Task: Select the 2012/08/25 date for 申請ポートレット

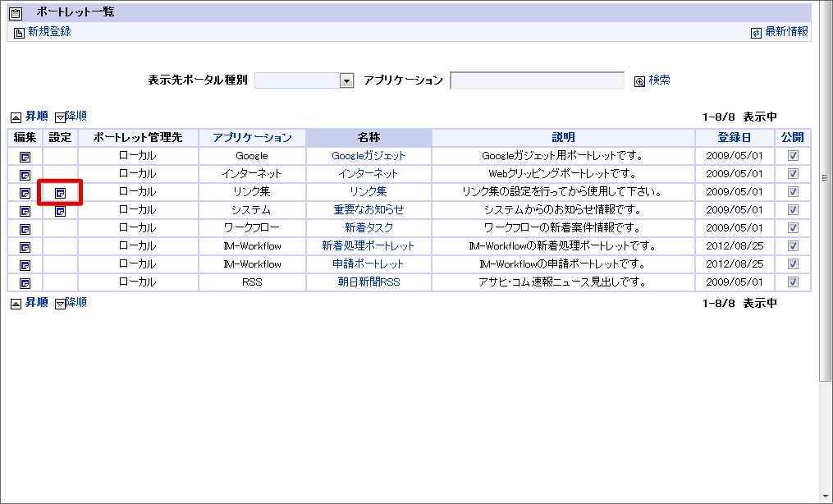Action: (735, 264)
